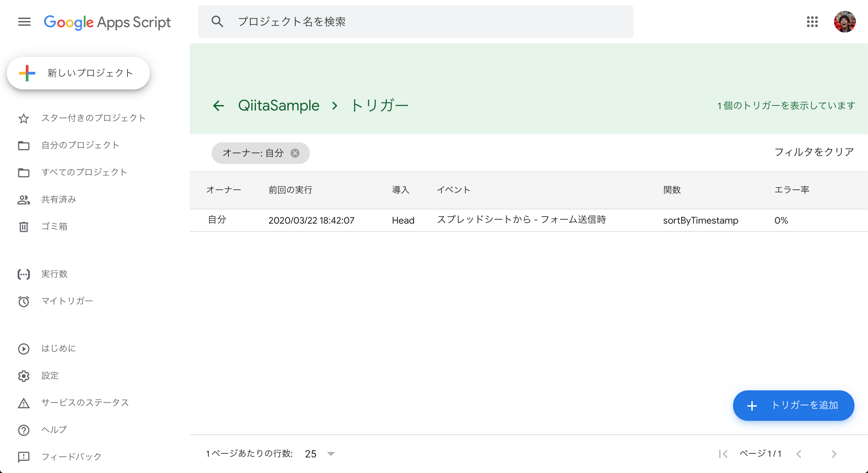The width and height of the screenshot is (868, 473).
Task: Open マイトリガー from sidebar
Action: [x=67, y=301]
